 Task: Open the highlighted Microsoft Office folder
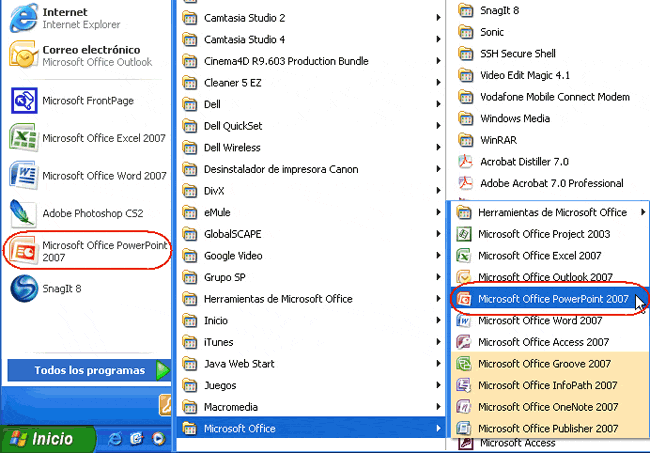[x=239, y=429]
